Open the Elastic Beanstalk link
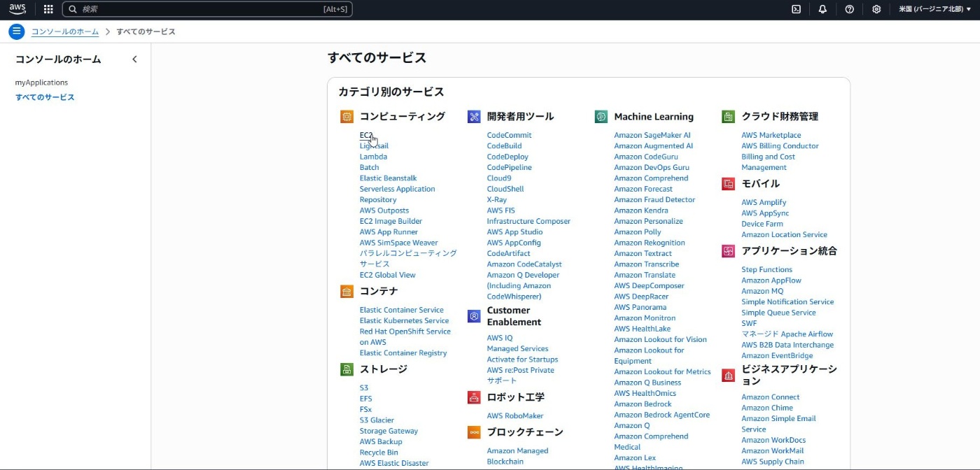The height and width of the screenshot is (470, 980). click(x=388, y=178)
